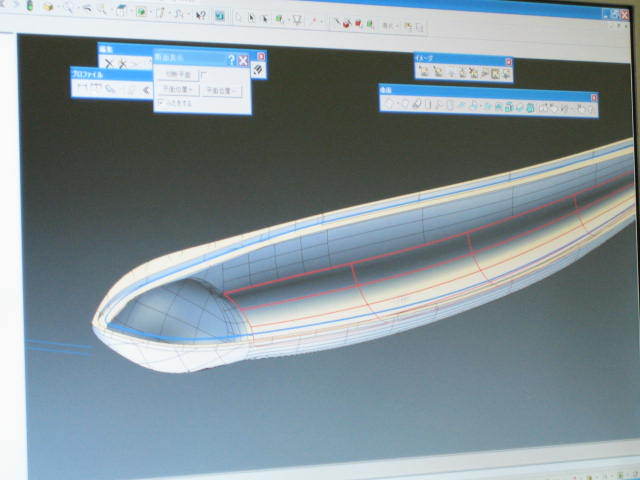Click the 平面位置+ button
Screen dimensions: 640x480
click(x=178, y=89)
